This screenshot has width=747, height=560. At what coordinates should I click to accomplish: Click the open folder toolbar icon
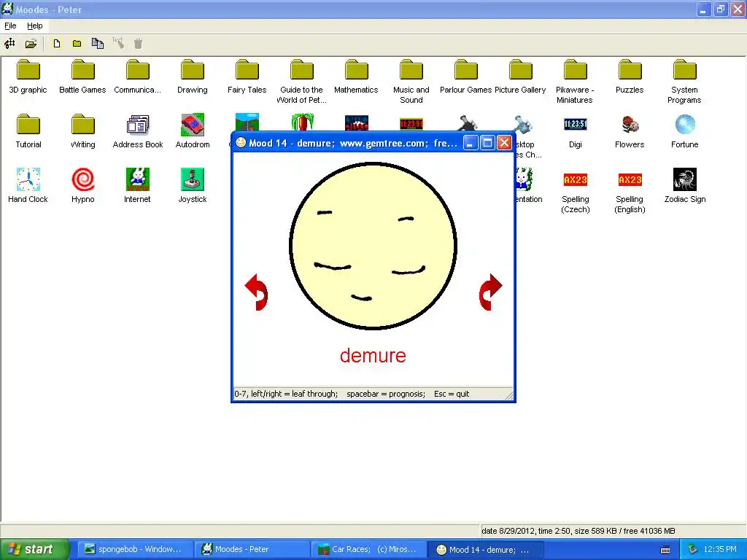click(x=31, y=44)
